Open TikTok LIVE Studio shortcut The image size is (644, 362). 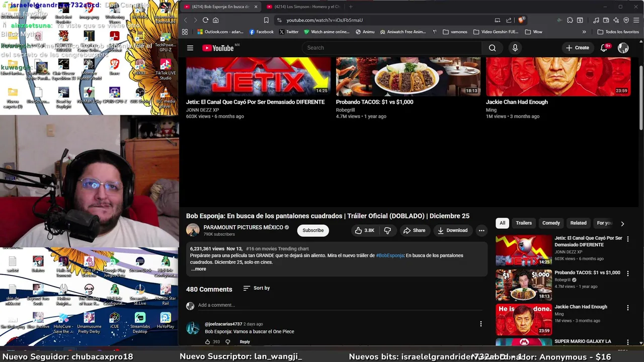click(x=166, y=69)
